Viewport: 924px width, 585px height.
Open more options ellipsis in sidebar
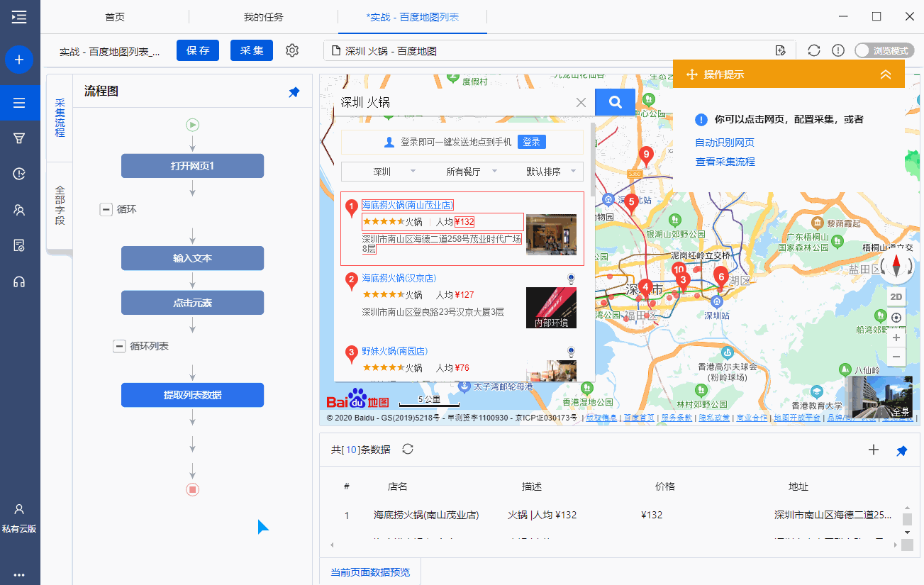[19, 574]
